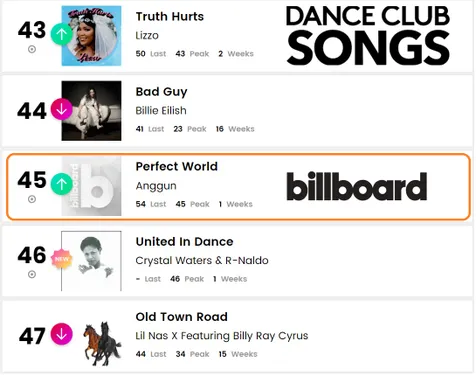Open Truth Hurts album cover thumbnail
Viewport: 476px width, 376px height.
pos(91,36)
